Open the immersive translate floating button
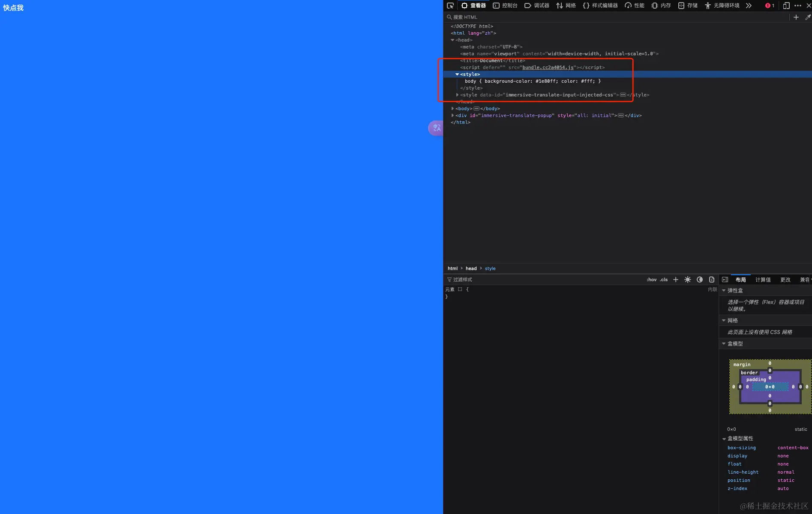The height and width of the screenshot is (514, 812). [436, 128]
